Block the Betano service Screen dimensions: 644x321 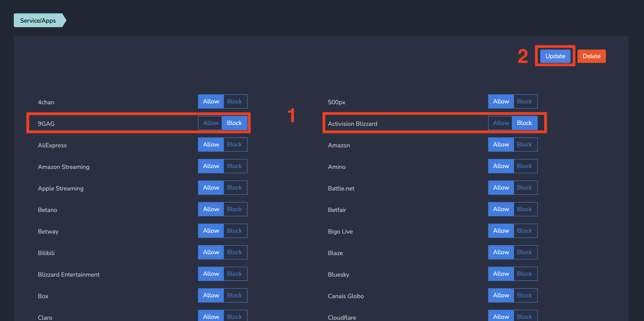pos(234,209)
